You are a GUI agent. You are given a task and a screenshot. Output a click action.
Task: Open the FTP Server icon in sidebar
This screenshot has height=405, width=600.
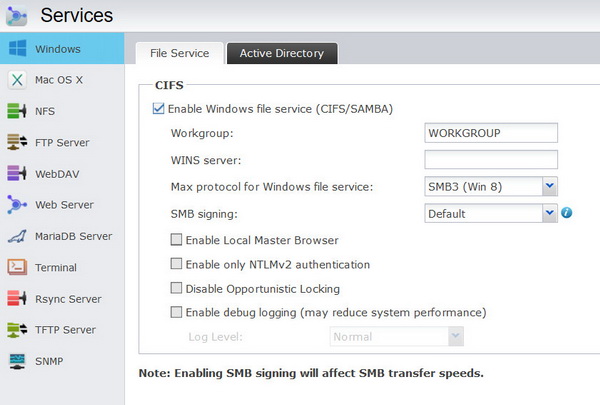(17, 142)
